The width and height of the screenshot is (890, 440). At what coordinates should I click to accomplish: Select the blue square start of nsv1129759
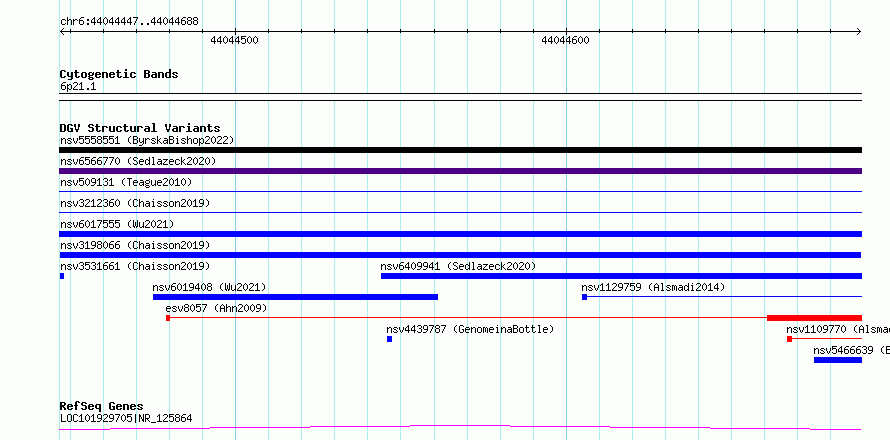tap(585, 297)
